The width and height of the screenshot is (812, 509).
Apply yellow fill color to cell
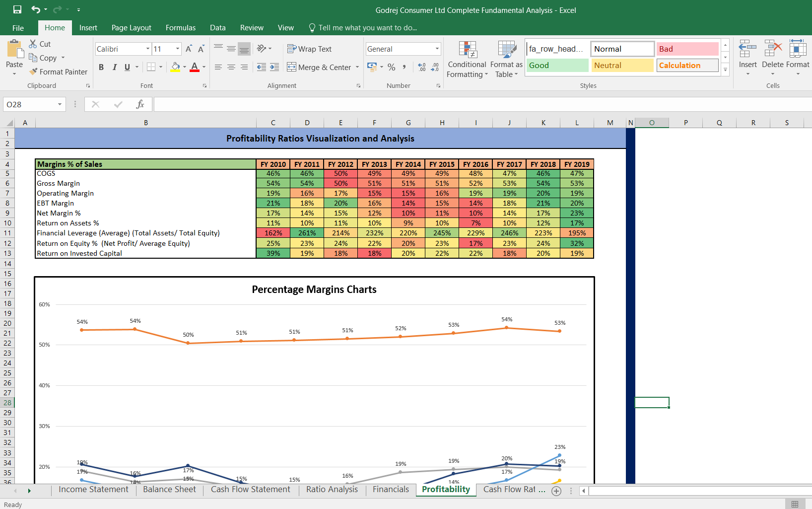(175, 67)
